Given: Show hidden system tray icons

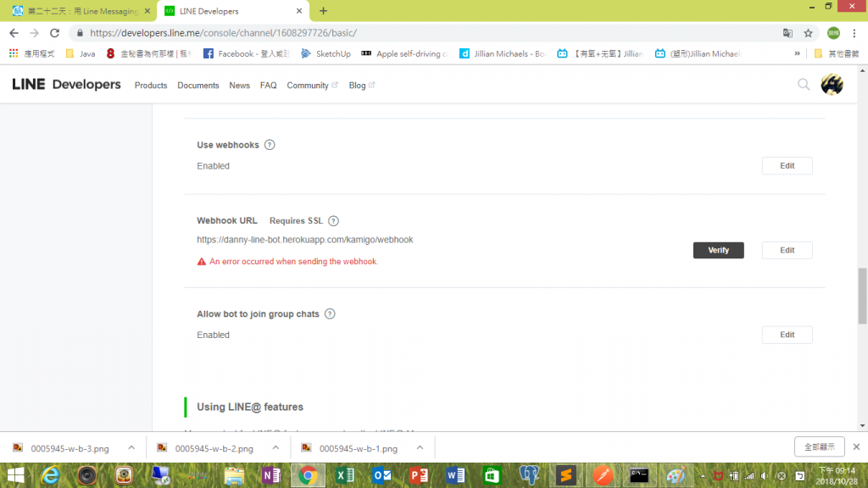Looking at the screenshot, I should pos(703,476).
